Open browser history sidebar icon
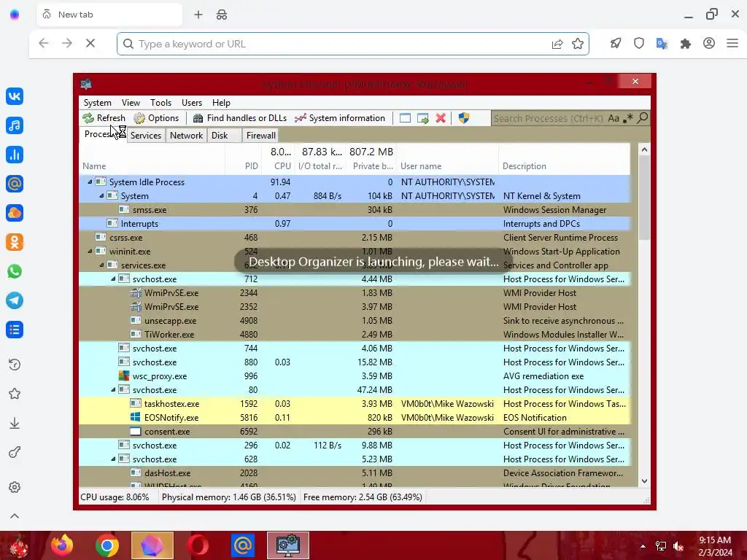 [15, 365]
